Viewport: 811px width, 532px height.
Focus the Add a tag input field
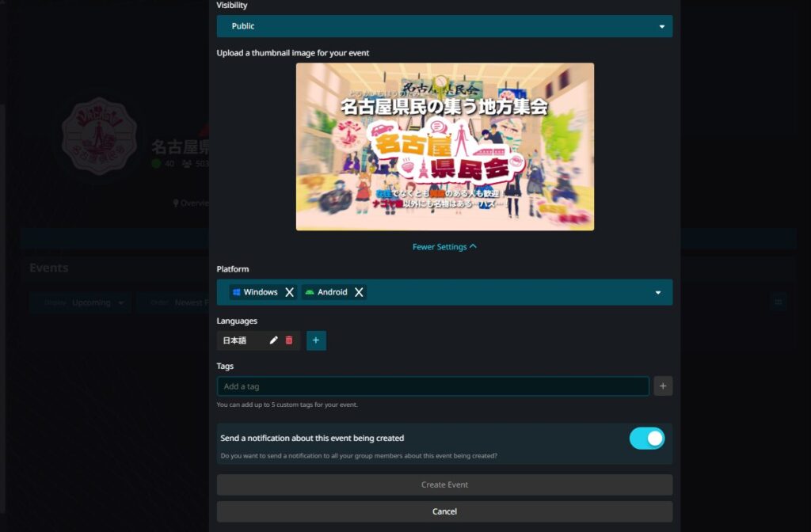[x=433, y=386]
